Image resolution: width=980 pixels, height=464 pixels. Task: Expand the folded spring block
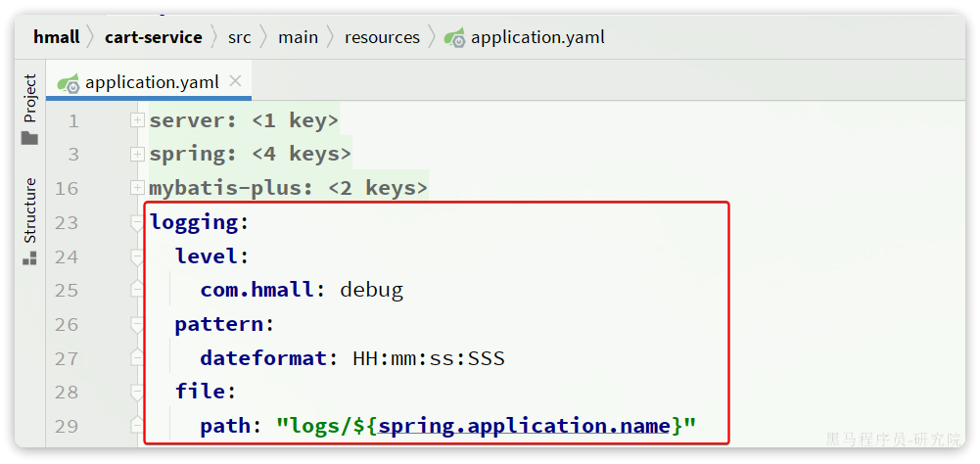137,155
